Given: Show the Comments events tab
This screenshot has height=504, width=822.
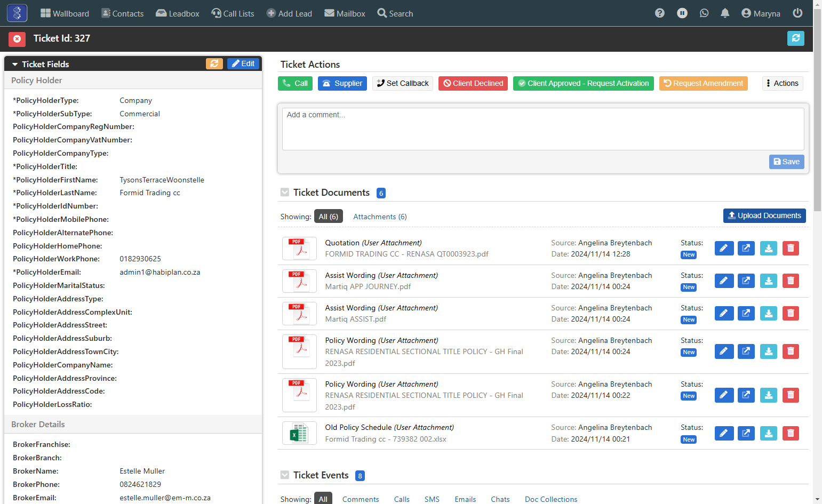Looking at the screenshot, I should click(x=361, y=499).
